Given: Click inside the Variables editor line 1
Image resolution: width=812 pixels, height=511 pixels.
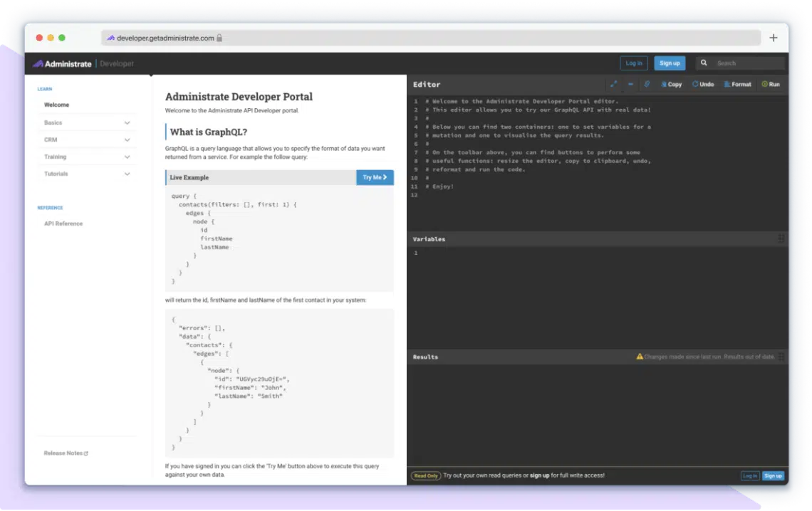Looking at the screenshot, I should coord(600,253).
